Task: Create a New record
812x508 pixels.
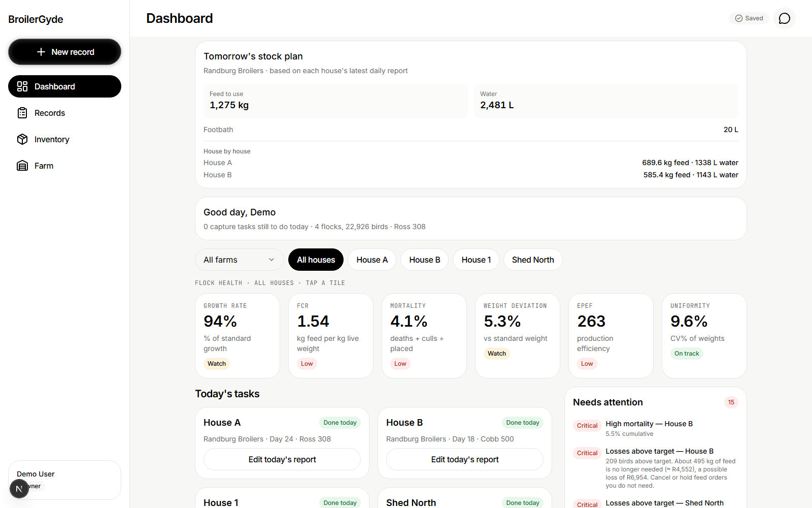Action: click(64, 52)
